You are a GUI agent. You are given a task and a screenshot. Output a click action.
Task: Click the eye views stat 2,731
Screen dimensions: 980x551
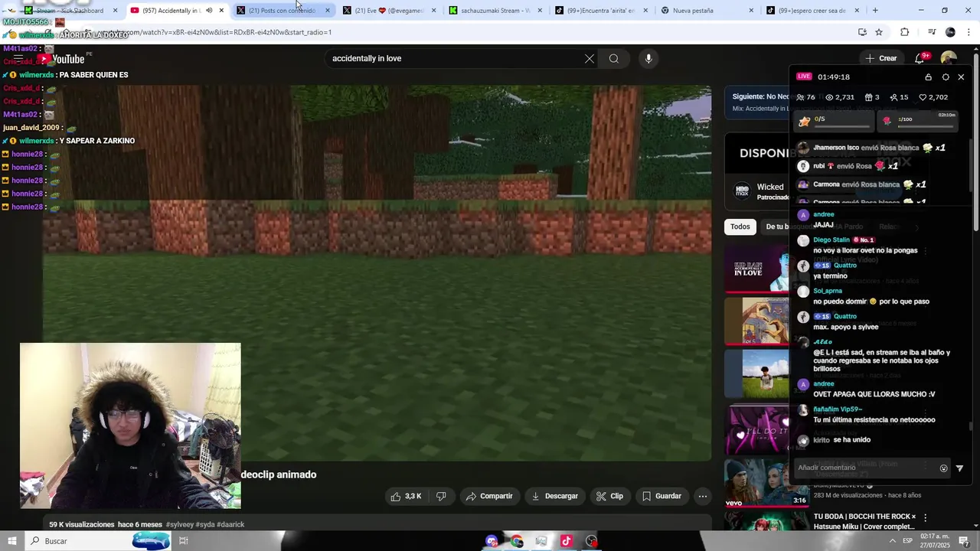[x=839, y=97]
